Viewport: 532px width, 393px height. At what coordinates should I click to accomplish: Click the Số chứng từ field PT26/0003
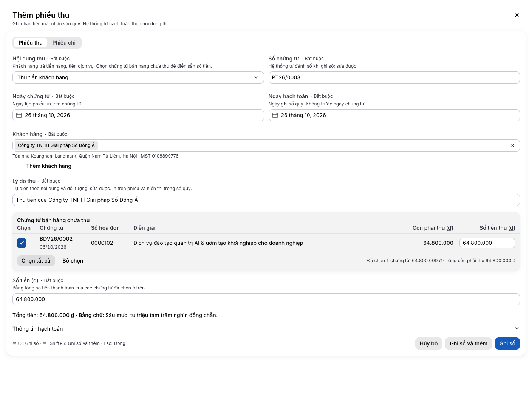(x=394, y=77)
